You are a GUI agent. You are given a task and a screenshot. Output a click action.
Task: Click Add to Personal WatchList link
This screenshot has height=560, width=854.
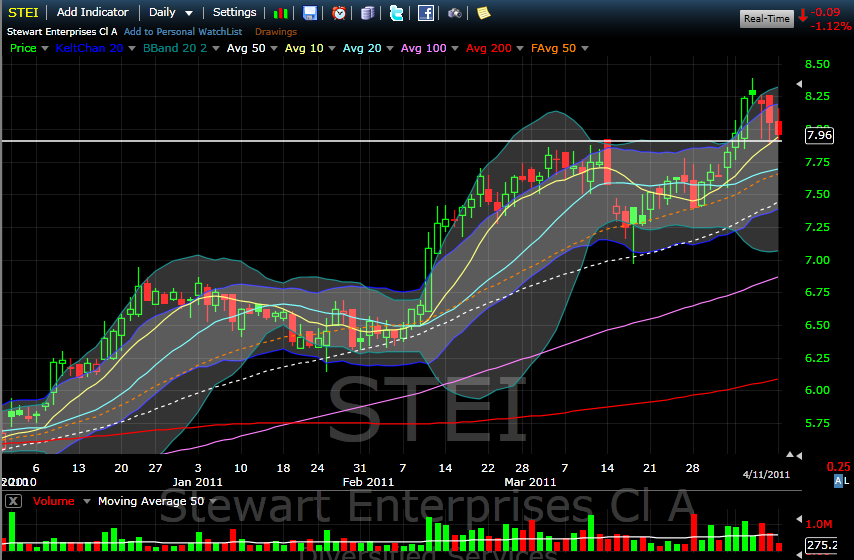tap(183, 32)
